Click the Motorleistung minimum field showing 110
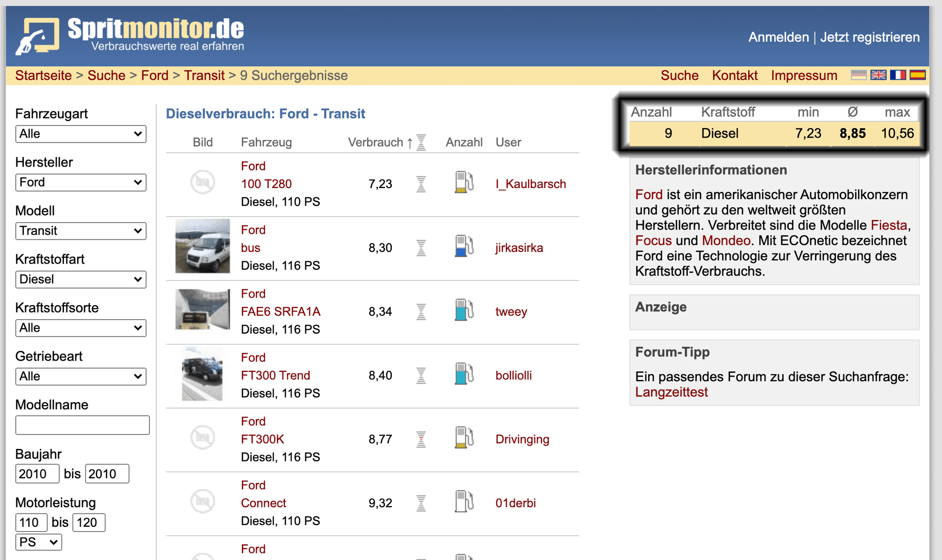 coord(31,522)
